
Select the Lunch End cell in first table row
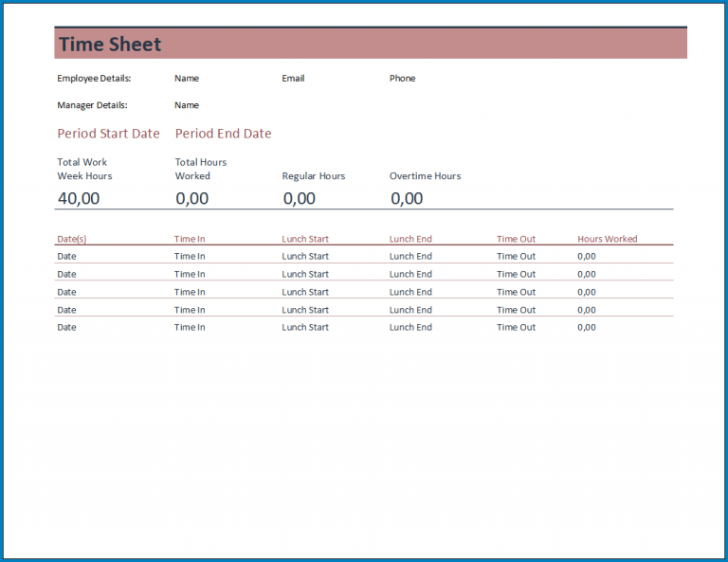click(x=410, y=256)
